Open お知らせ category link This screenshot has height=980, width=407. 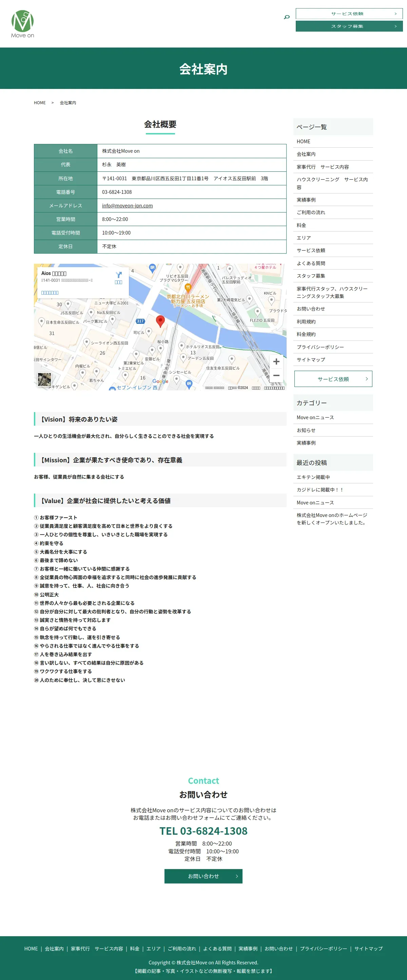[x=333, y=430]
